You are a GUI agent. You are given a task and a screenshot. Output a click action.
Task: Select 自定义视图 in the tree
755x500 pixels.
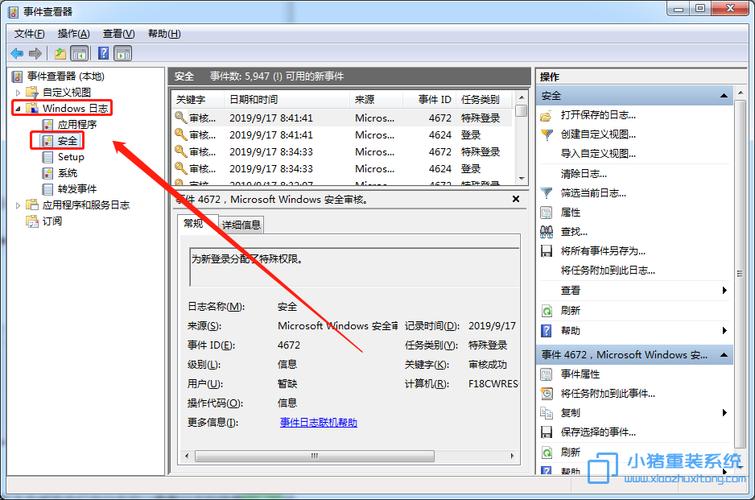pos(66,92)
